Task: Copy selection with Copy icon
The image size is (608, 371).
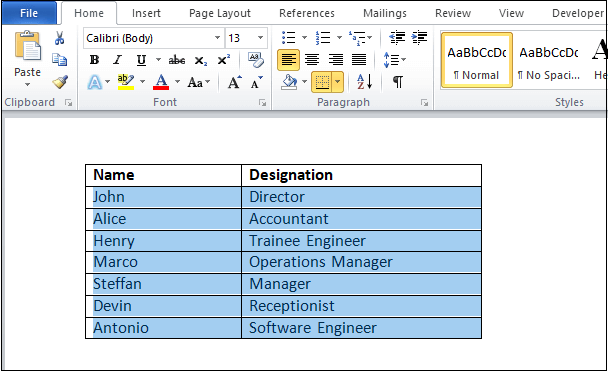Action: pos(59,59)
